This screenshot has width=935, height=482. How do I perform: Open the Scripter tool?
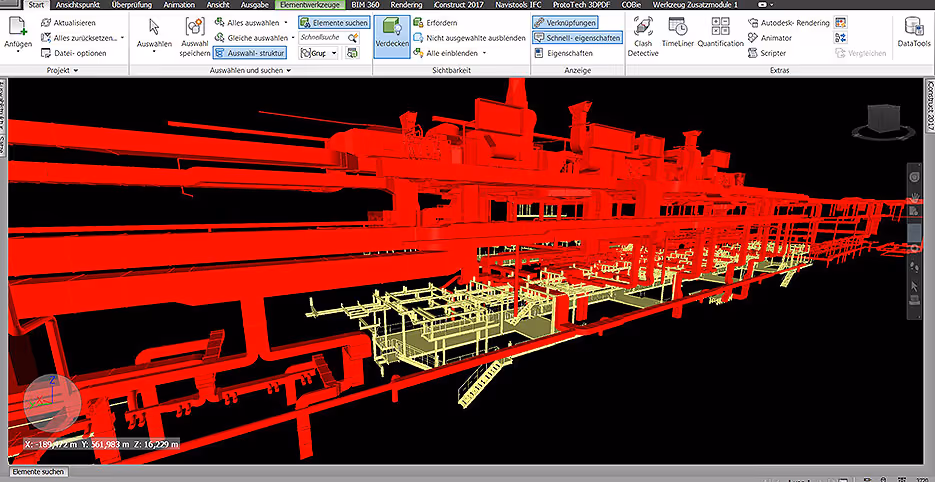771,53
